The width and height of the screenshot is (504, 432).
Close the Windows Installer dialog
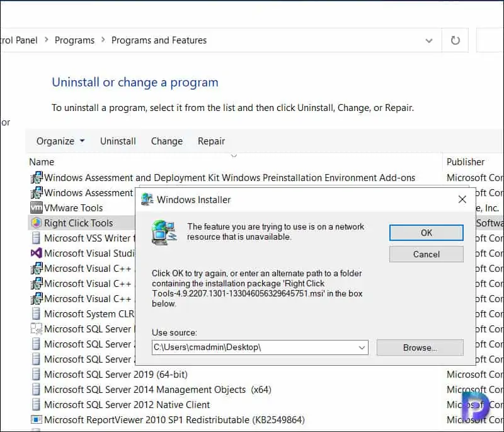coord(462,199)
